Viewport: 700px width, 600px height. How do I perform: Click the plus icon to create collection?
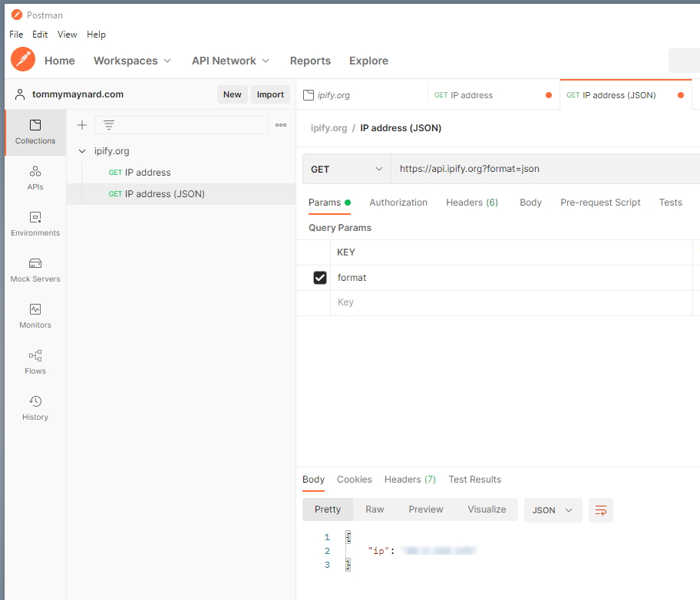coord(82,125)
